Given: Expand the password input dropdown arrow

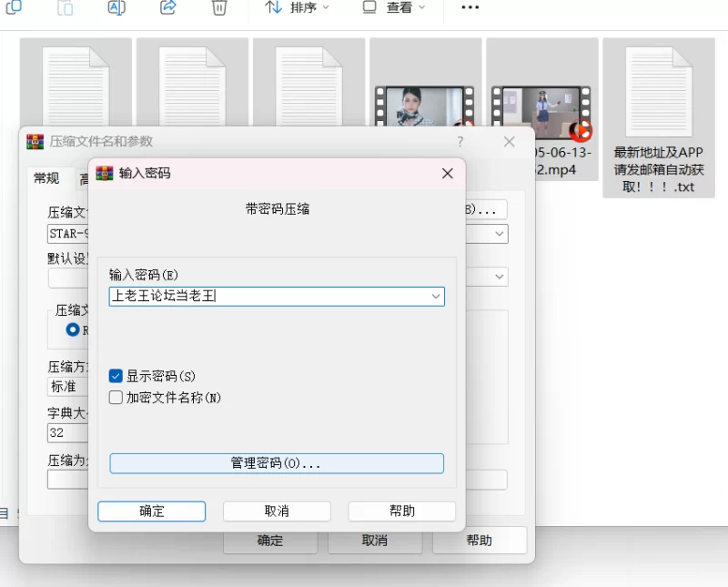Looking at the screenshot, I should [436, 297].
